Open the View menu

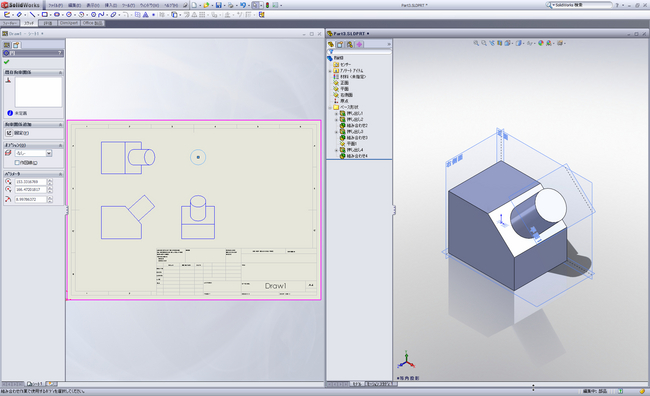coord(92,5)
